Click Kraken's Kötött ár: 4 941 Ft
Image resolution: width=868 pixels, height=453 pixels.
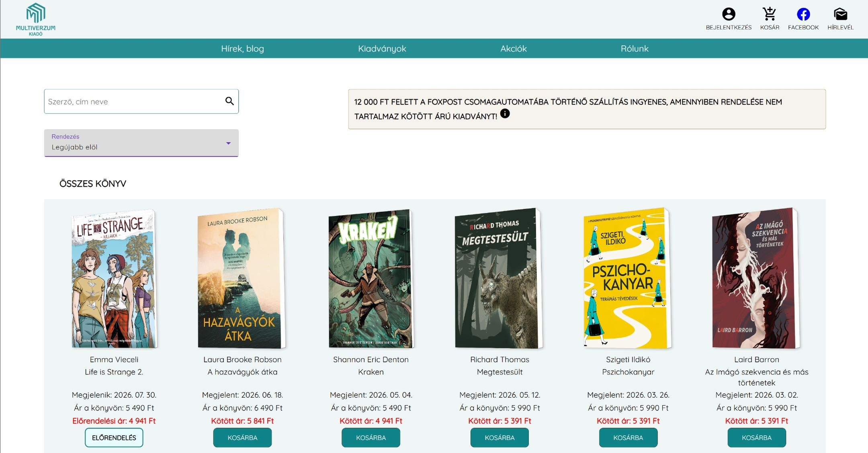pyautogui.click(x=371, y=421)
